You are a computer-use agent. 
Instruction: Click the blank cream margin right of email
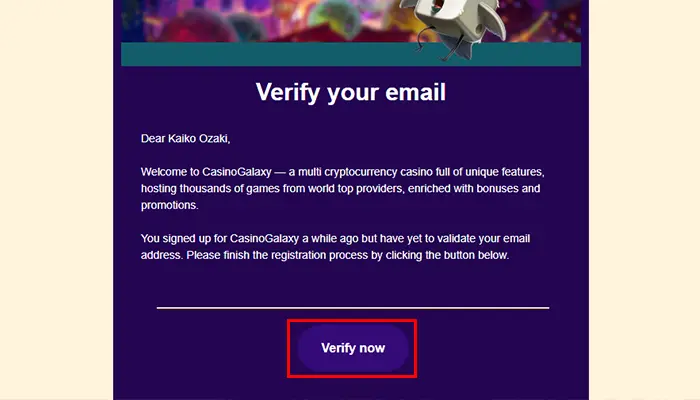pyautogui.click(x=644, y=200)
